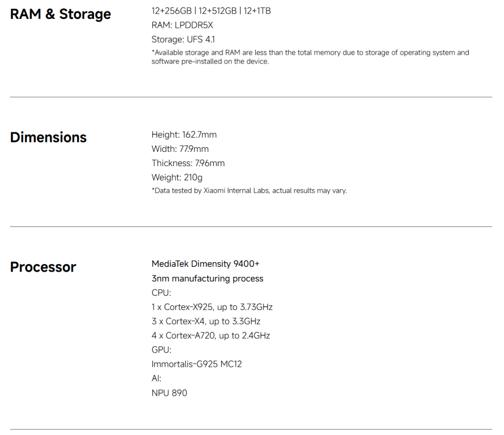Click the Cortex-X925 3.73GHz line

(x=212, y=307)
